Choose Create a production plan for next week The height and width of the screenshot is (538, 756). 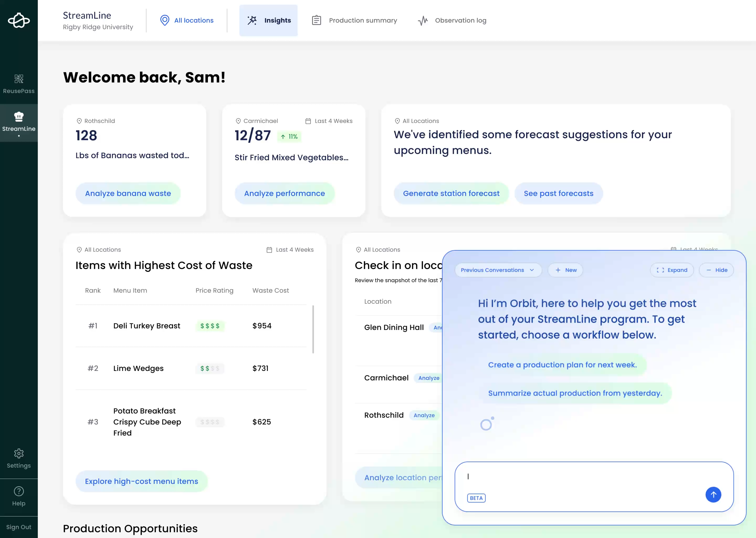[x=562, y=365]
